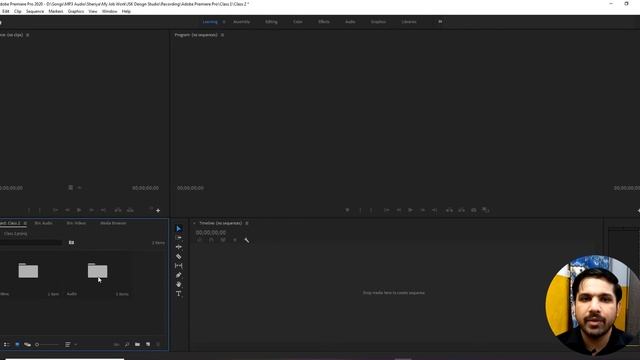Select the Pen tool

(178, 275)
